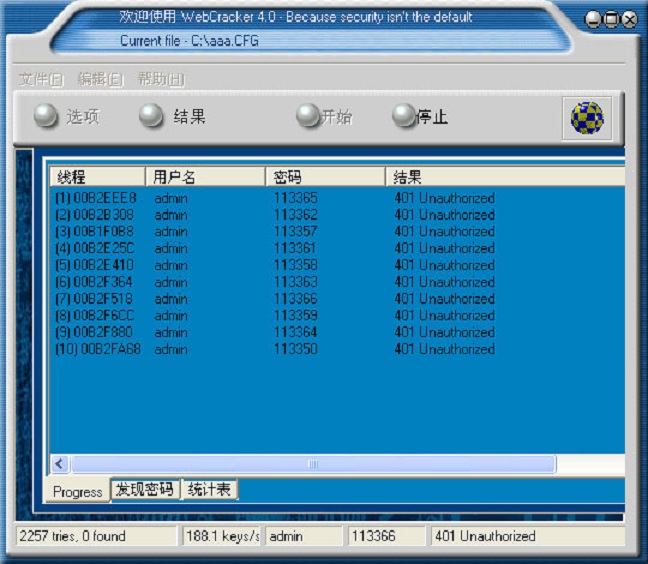Sort by the 线程 column header
Image resolution: width=648 pixels, height=564 pixels.
click(x=97, y=177)
